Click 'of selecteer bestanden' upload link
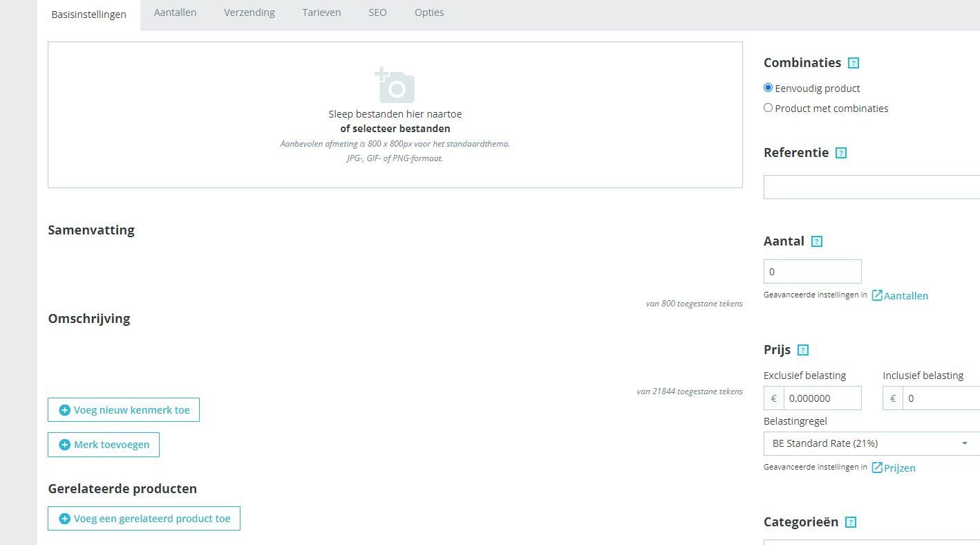 [395, 129]
